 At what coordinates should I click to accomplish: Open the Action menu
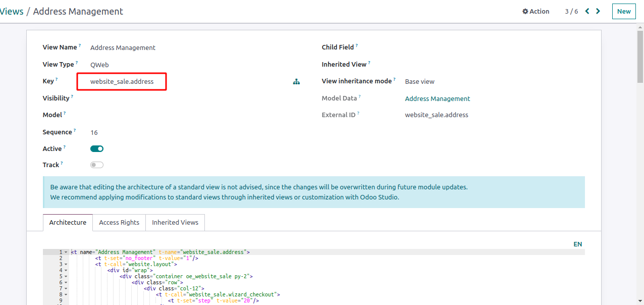pyautogui.click(x=536, y=11)
